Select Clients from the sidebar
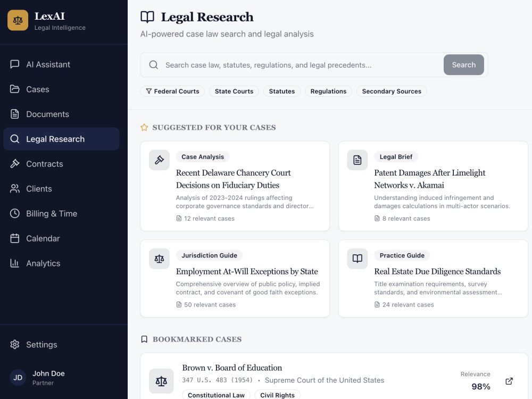This screenshot has width=532, height=399. point(61,189)
